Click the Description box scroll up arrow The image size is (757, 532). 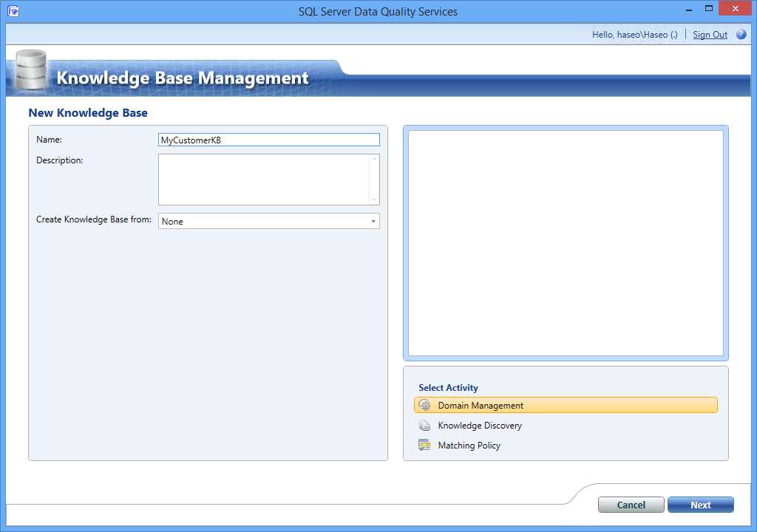click(x=374, y=159)
